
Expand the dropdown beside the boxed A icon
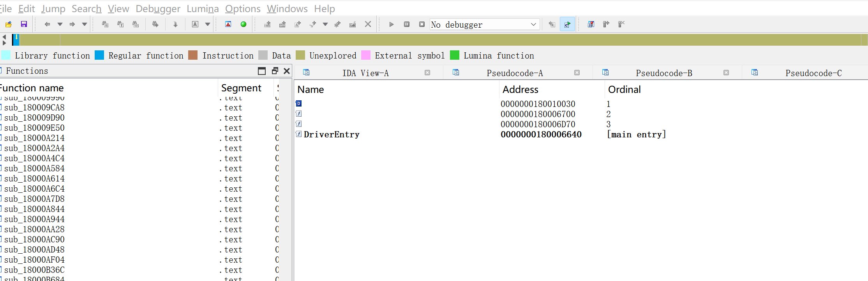(x=208, y=24)
